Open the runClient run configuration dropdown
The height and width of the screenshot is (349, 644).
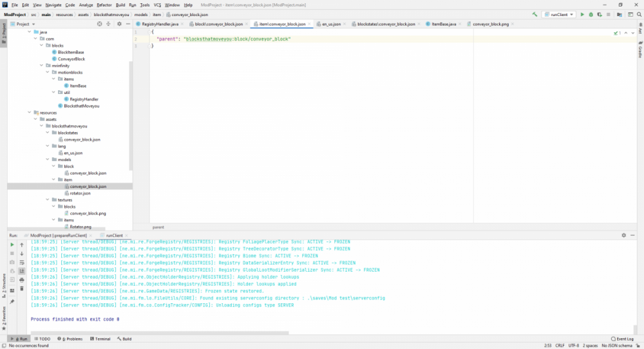point(559,14)
